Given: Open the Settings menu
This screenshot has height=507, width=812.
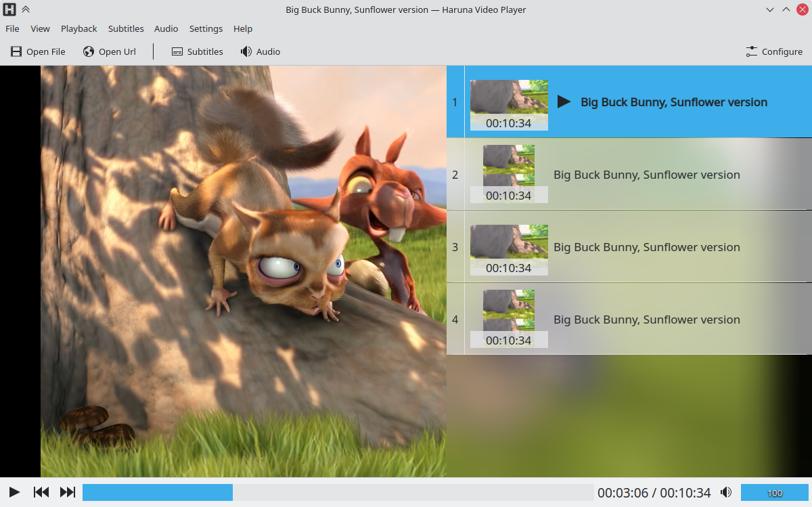Looking at the screenshot, I should 206,28.
